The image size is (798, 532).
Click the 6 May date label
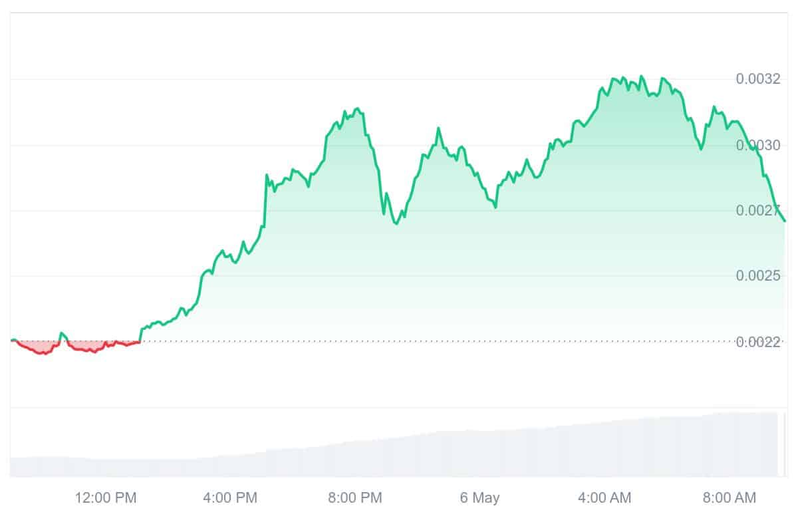tap(479, 497)
